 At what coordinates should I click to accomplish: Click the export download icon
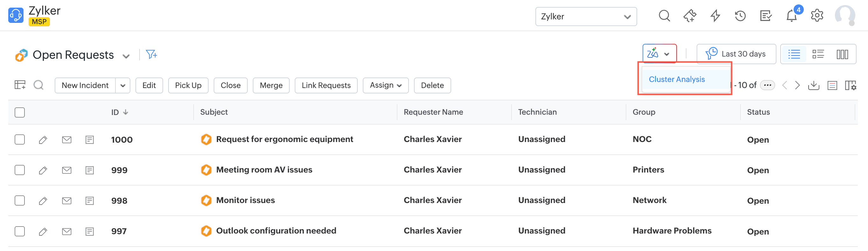click(813, 85)
